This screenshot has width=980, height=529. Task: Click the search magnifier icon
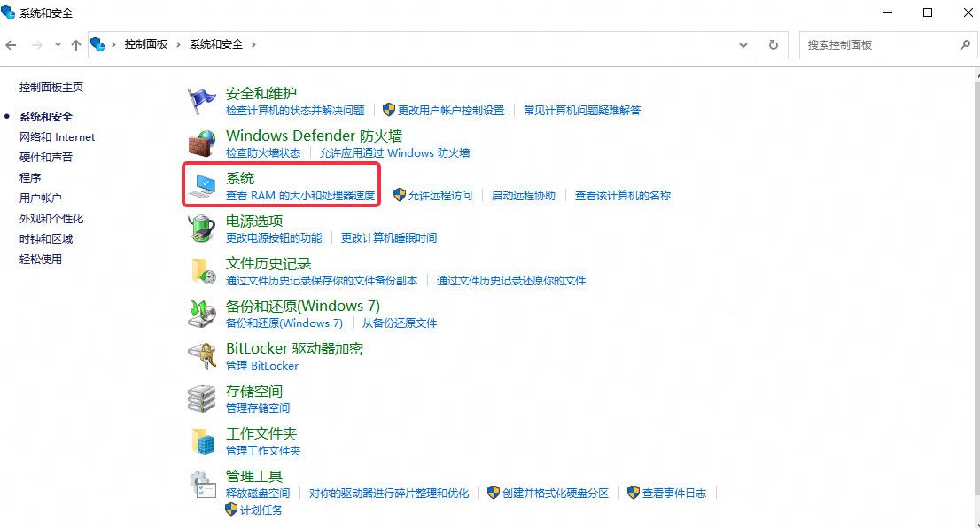[965, 45]
